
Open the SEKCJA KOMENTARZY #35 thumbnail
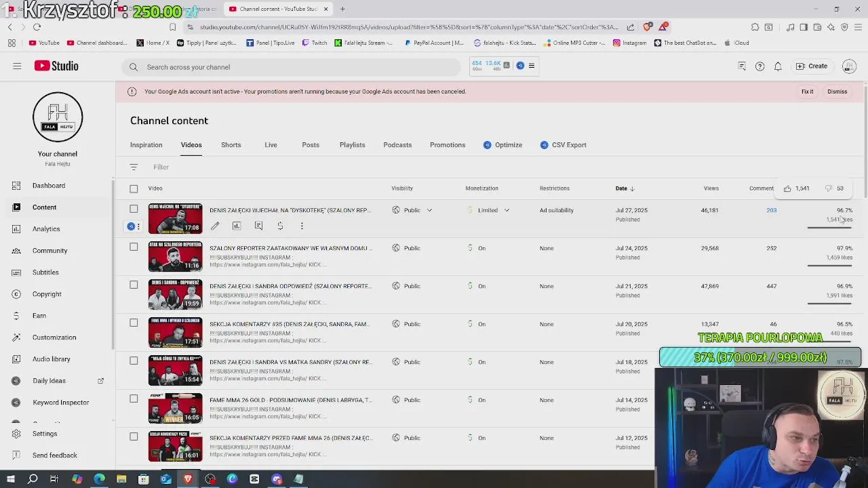[x=176, y=332]
